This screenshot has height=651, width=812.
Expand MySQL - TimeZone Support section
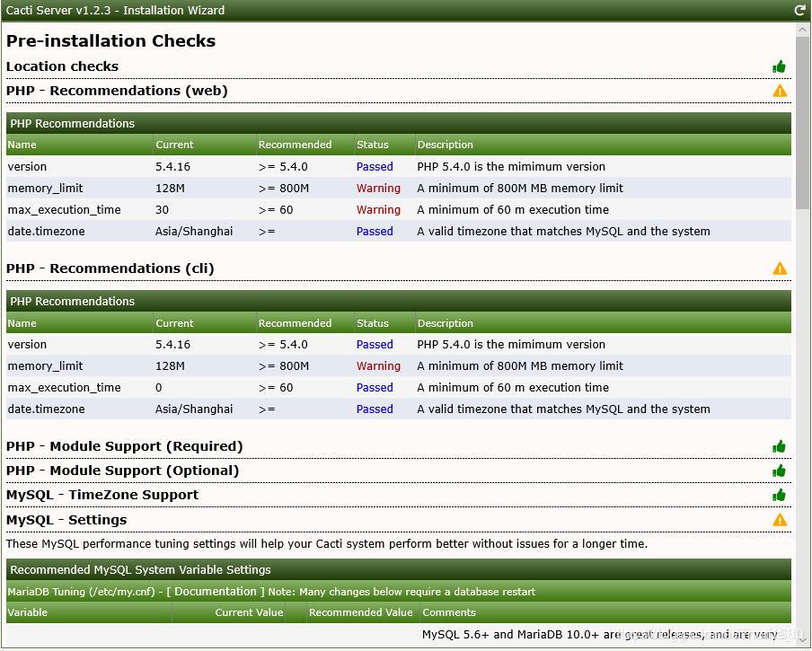(102, 495)
